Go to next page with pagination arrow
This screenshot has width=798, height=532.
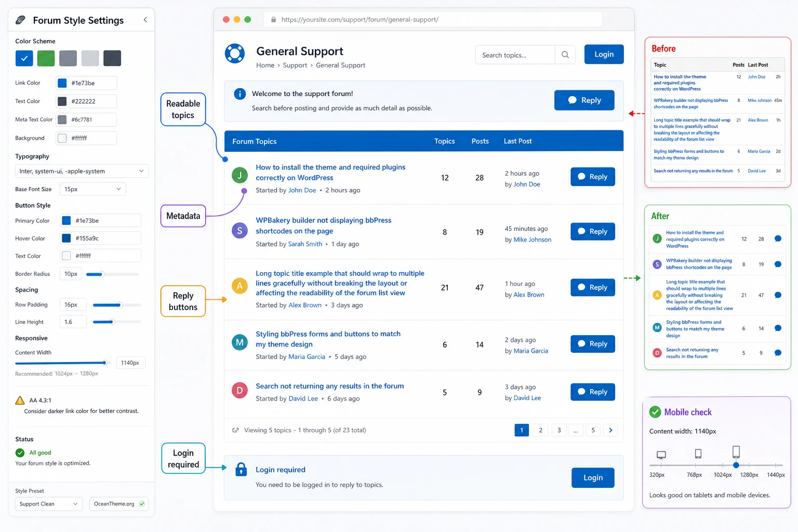point(611,430)
